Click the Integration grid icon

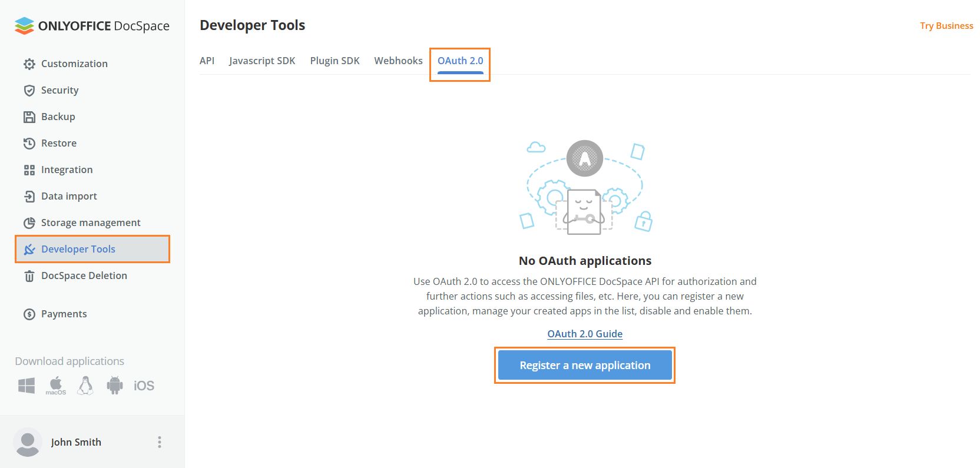(29, 170)
